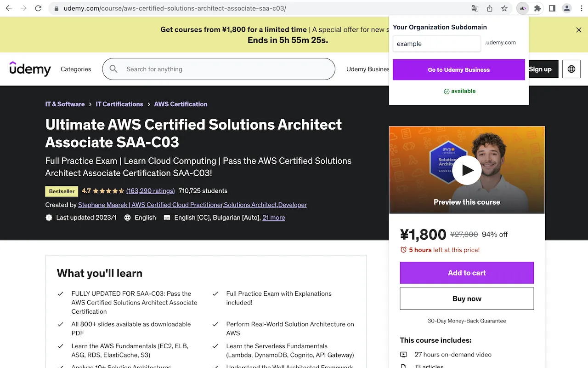Viewport: 588px width, 368px height.
Task: Open the language globe selector
Action: point(571,69)
